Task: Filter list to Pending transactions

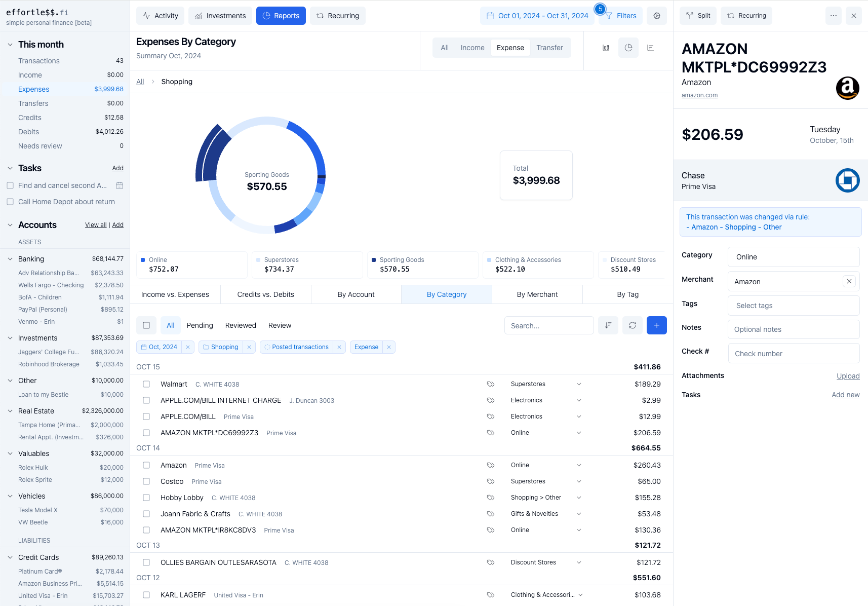Action: (200, 325)
